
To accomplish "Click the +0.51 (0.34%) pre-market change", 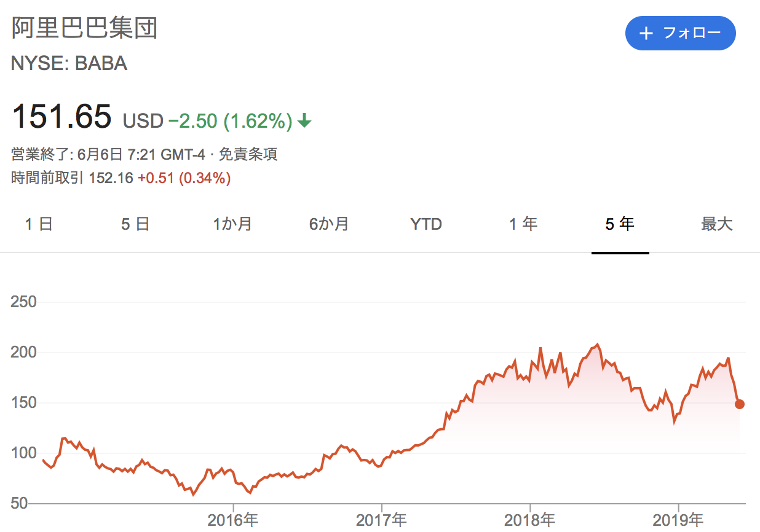I will pos(184,178).
